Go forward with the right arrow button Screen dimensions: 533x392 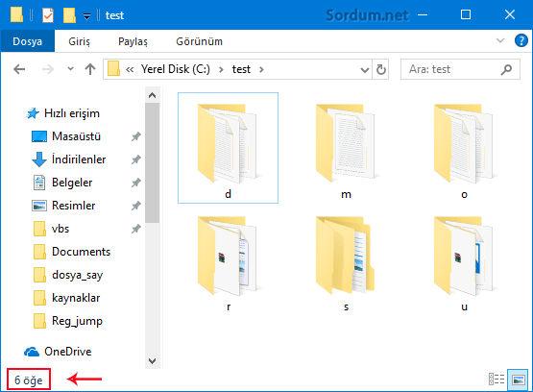tap(48, 69)
